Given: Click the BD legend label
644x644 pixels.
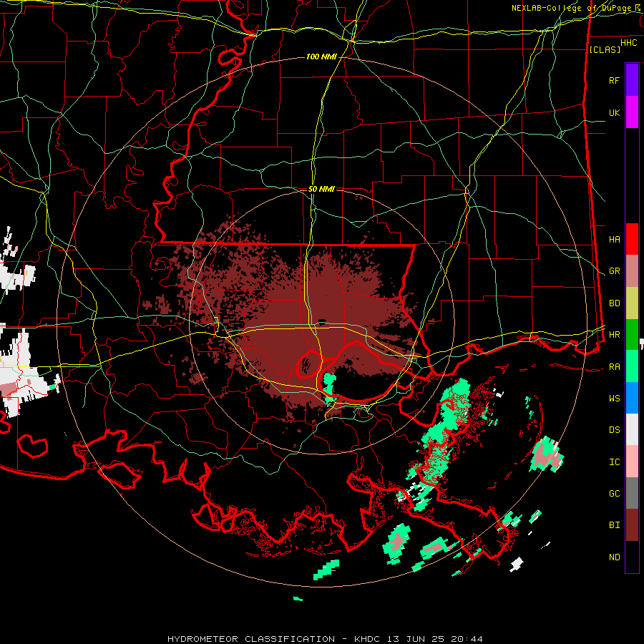Looking at the screenshot, I should 614,303.
